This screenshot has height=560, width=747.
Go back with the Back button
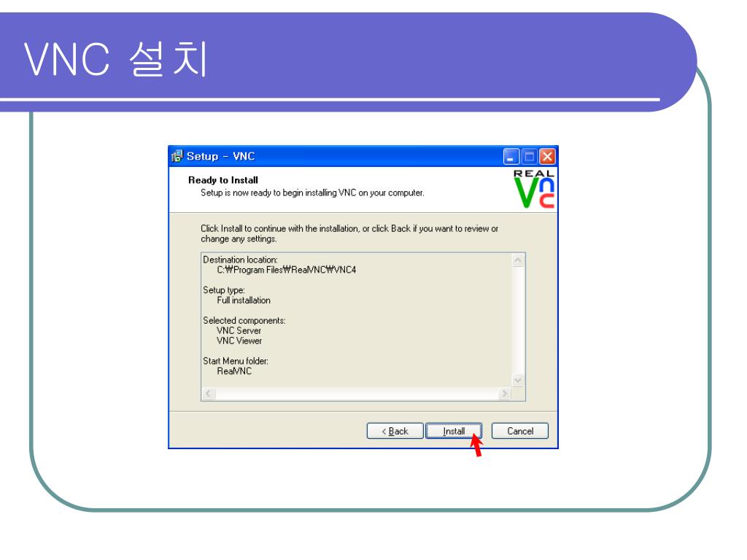point(395,431)
